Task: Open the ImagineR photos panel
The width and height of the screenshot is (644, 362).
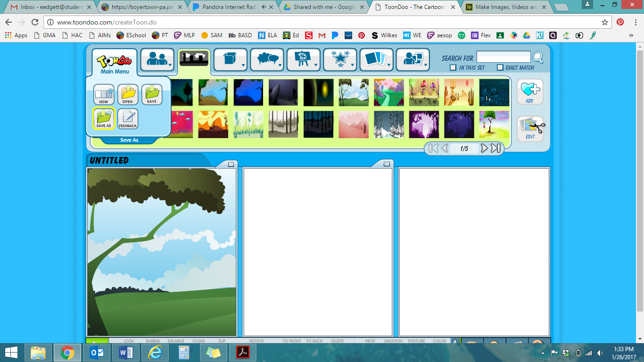Action: click(375, 58)
